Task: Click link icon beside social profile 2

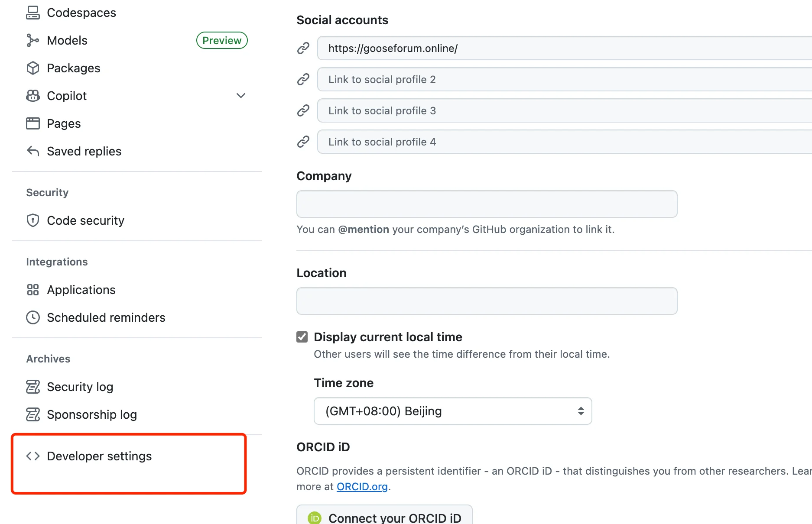Action: click(303, 79)
